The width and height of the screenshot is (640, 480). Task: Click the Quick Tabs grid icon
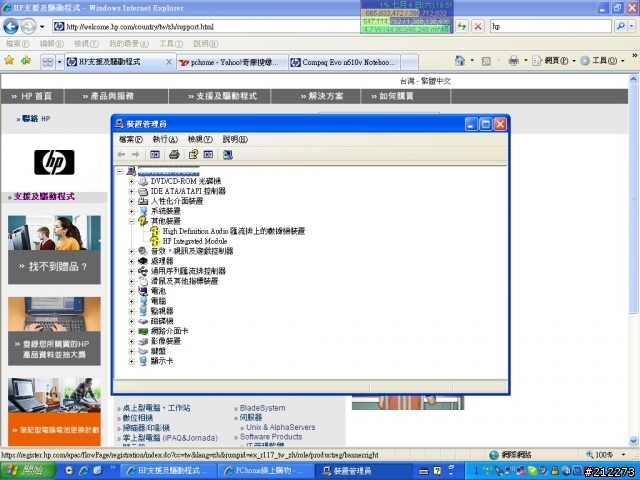click(x=48, y=62)
